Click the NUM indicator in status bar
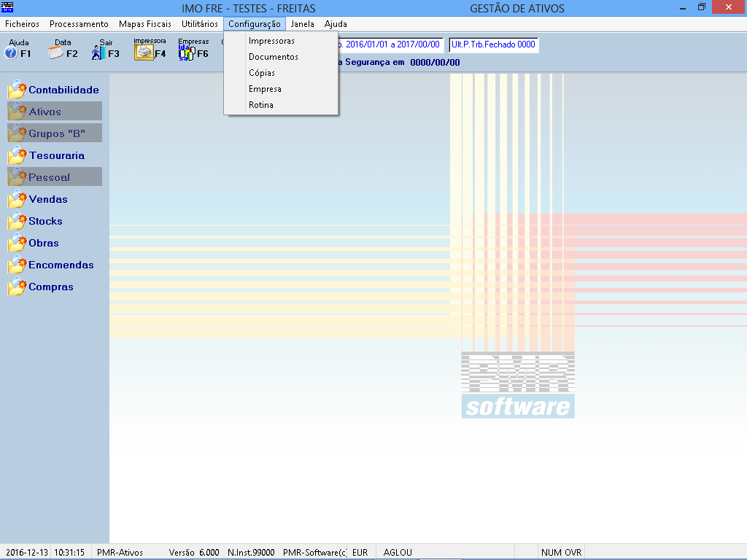The width and height of the screenshot is (747, 560). pyautogui.click(x=551, y=553)
